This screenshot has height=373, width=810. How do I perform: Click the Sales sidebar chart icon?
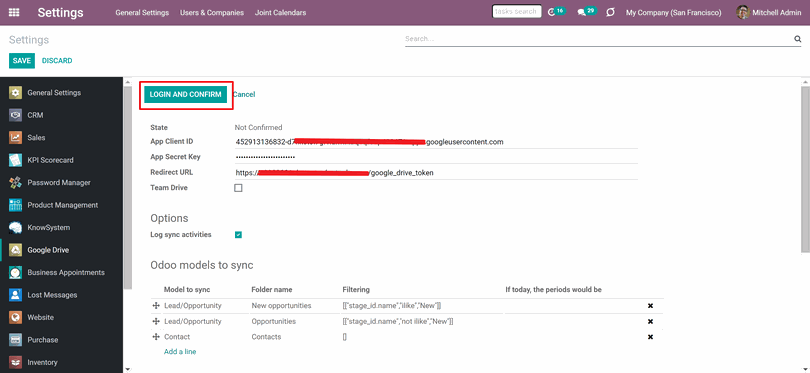pos(15,138)
